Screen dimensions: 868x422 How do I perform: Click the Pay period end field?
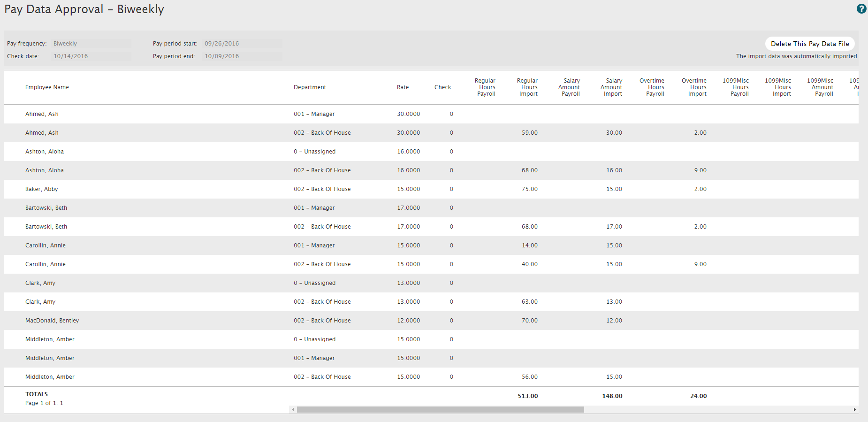point(242,56)
